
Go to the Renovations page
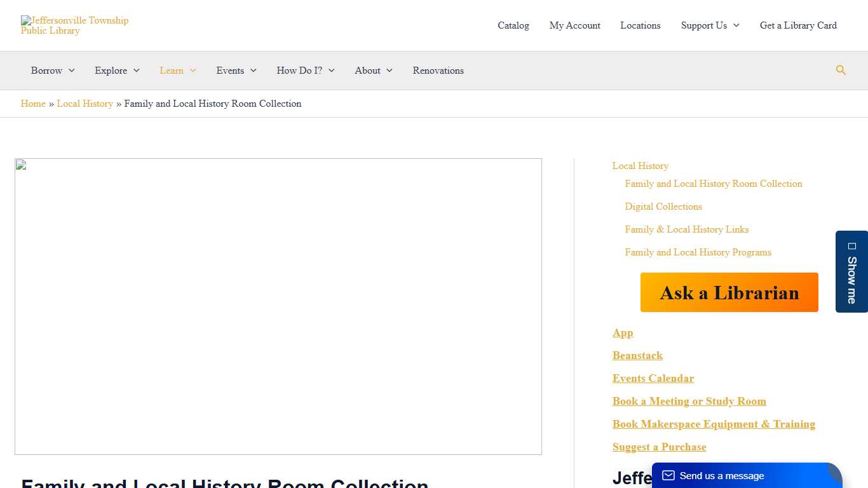[x=438, y=71]
